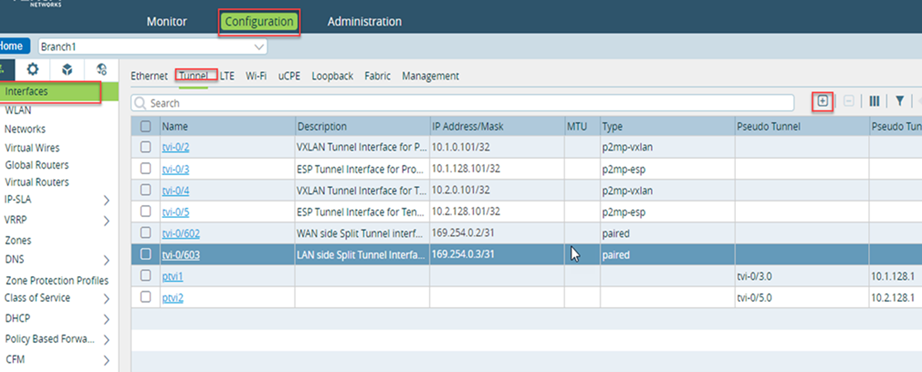Open the Branch1 device dropdown
Image resolution: width=922 pixels, height=372 pixels.
pyautogui.click(x=152, y=46)
